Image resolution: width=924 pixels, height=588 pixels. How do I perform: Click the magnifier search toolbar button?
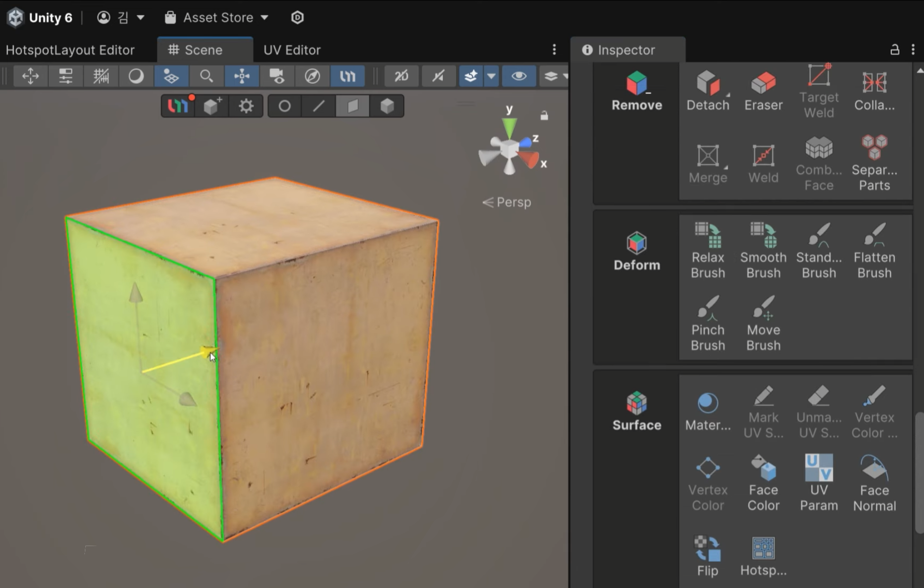206,76
